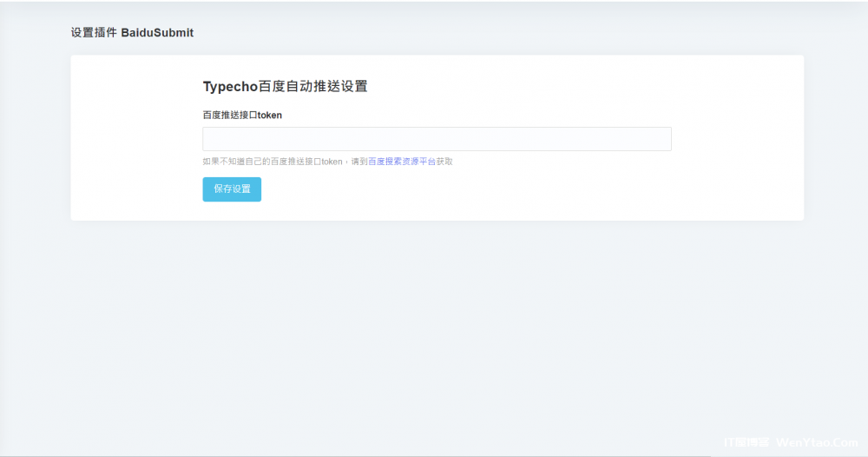Screen dimensions: 868x457
Task: Click the 百度推送接口token field label
Action: point(242,116)
